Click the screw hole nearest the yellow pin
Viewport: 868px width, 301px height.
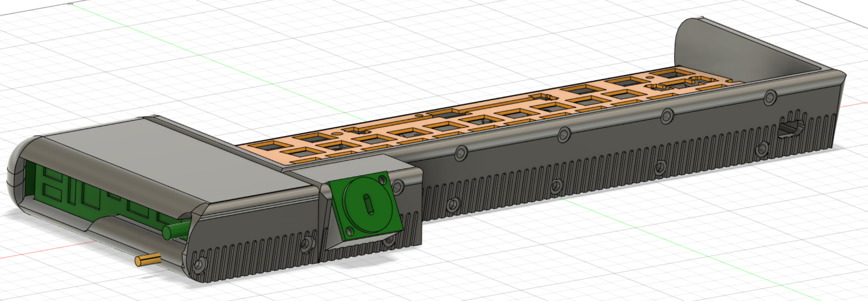(200, 265)
